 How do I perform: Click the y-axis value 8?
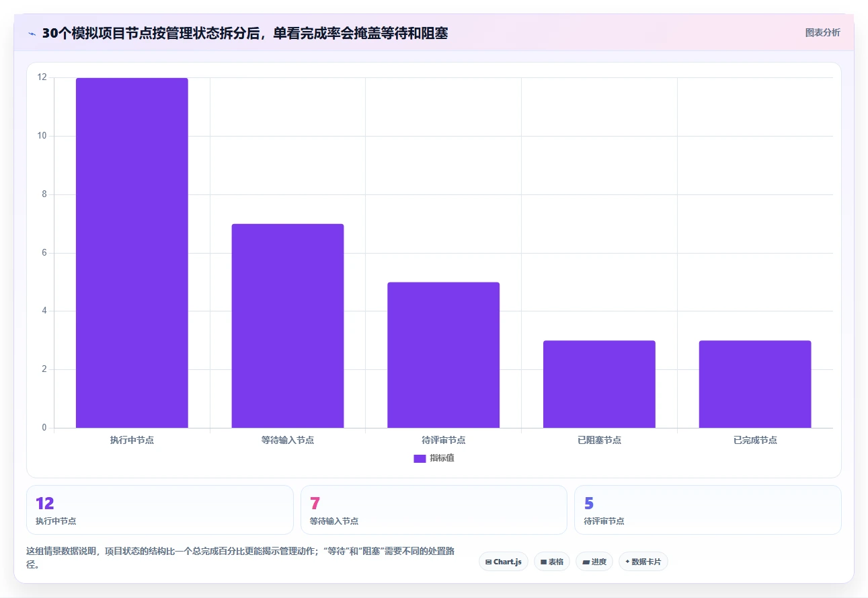pyautogui.click(x=44, y=194)
